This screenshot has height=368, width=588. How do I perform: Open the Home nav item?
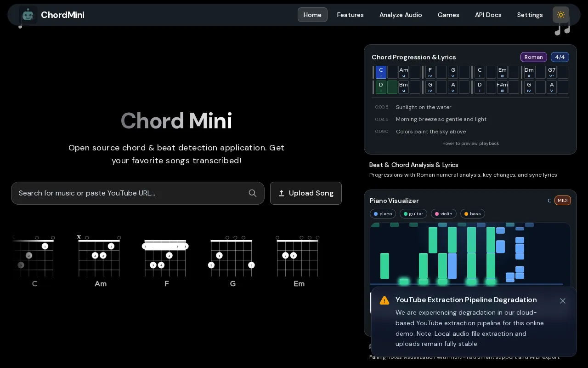pos(312,15)
